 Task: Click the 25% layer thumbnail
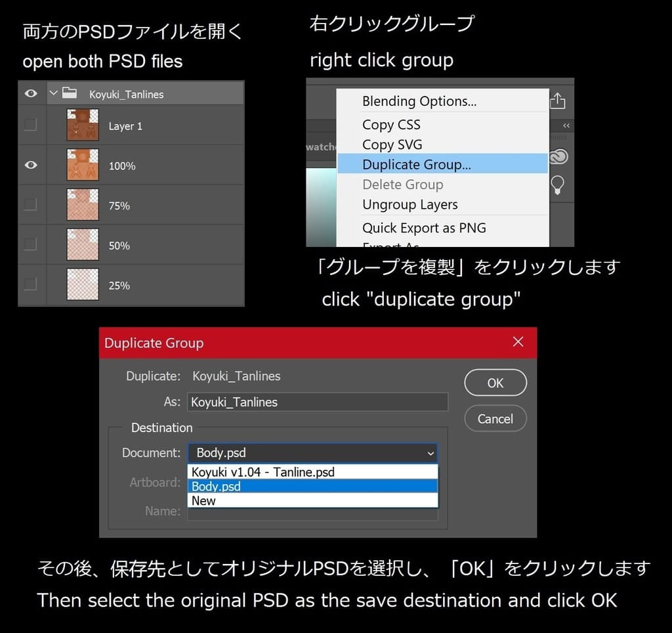click(x=81, y=284)
